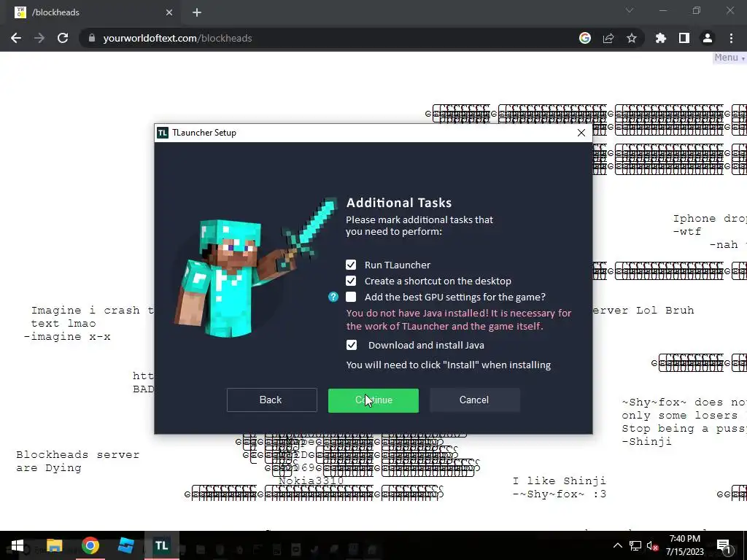This screenshot has height=560, width=747.
Task: Enable Add the best GPU settings option
Action: point(351,297)
